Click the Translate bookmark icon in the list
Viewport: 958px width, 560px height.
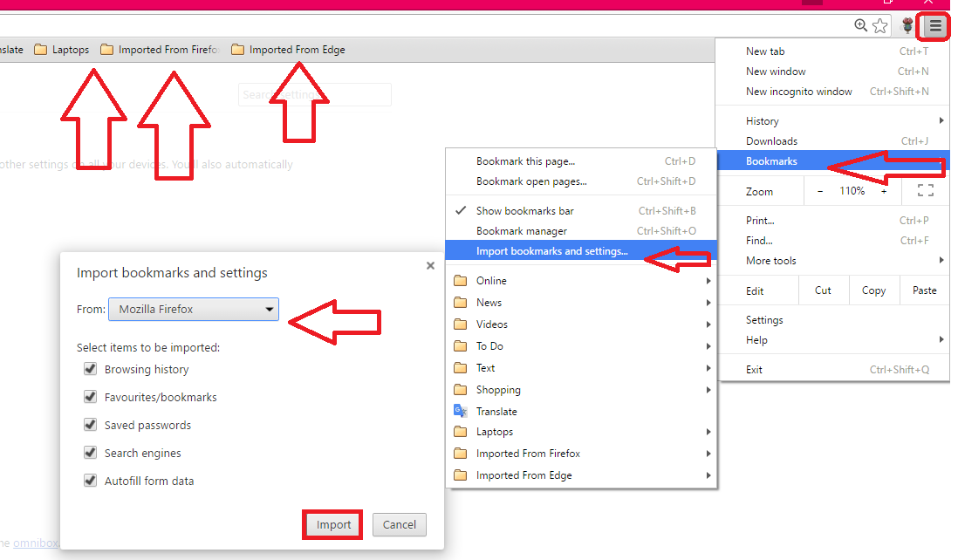click(x=460, y=410)
